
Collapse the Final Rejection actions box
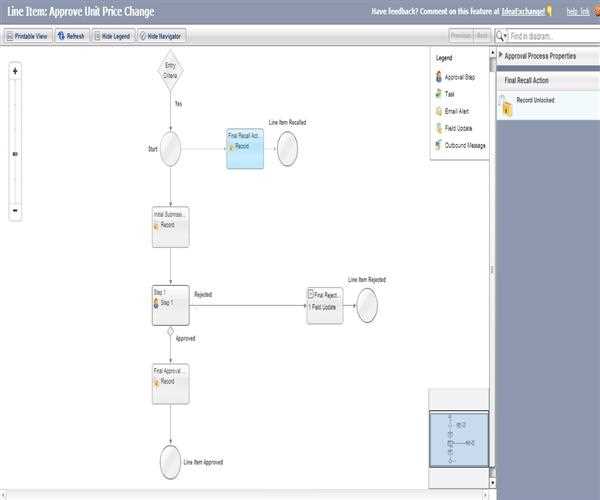311,295
